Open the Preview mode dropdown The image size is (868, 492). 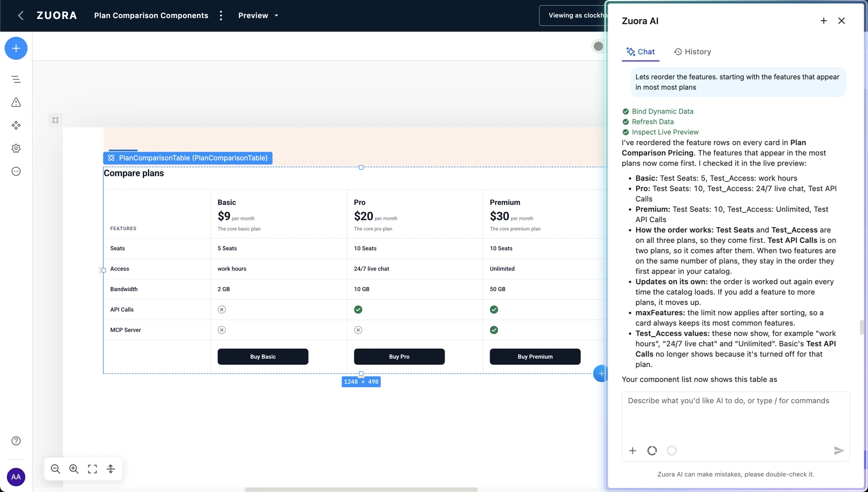258,15
